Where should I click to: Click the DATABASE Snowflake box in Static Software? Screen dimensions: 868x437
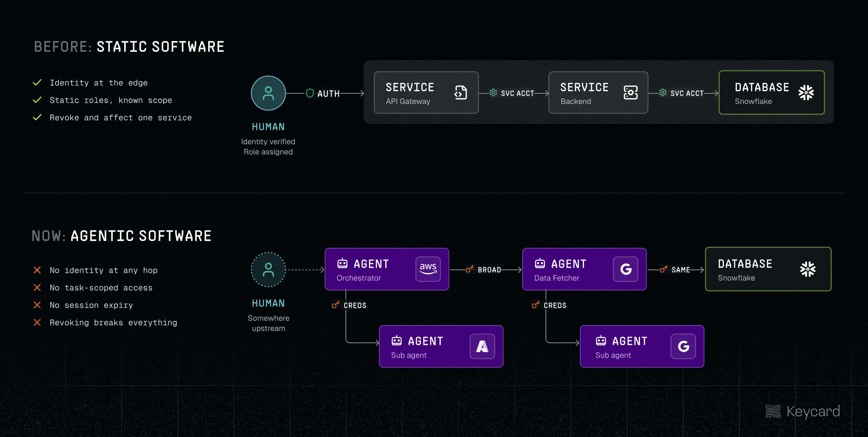(x=772, y=92)
